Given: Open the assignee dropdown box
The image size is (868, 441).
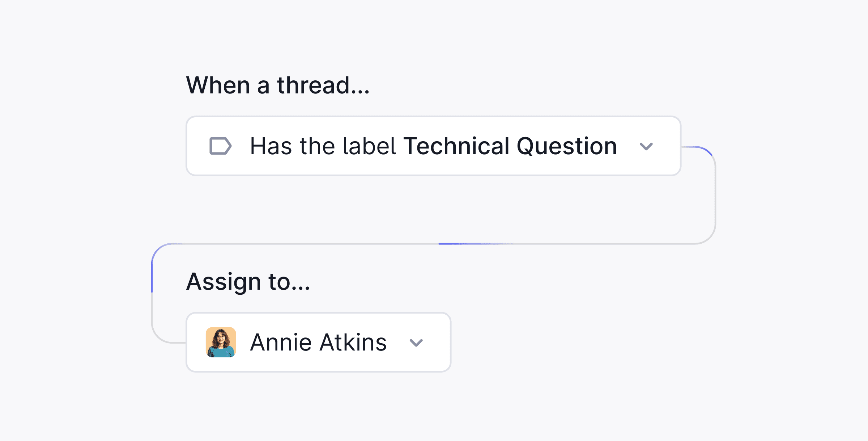Looking at the screenshot, I should coord(318,342).
